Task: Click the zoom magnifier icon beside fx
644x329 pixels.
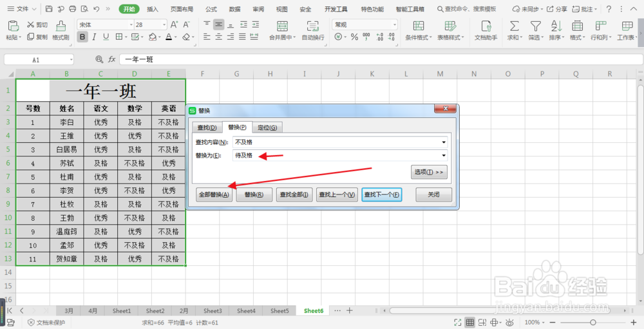Action: coord(99,59)
